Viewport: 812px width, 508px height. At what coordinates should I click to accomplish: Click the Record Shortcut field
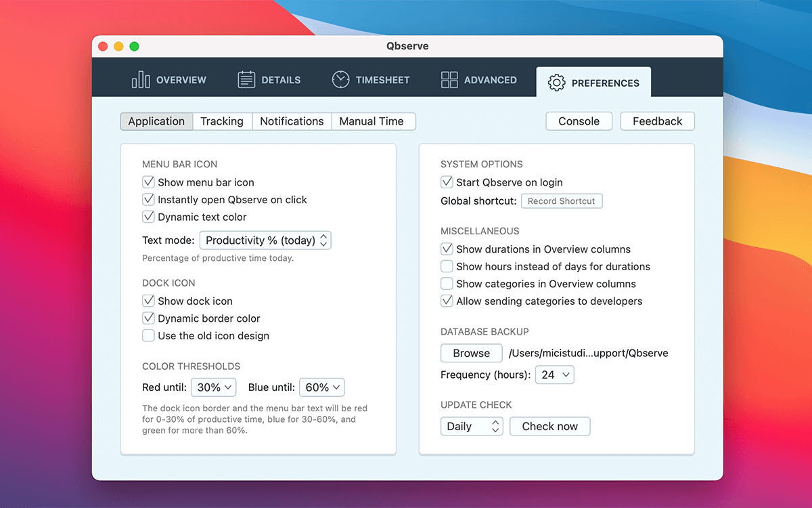[x=562, y=201]
